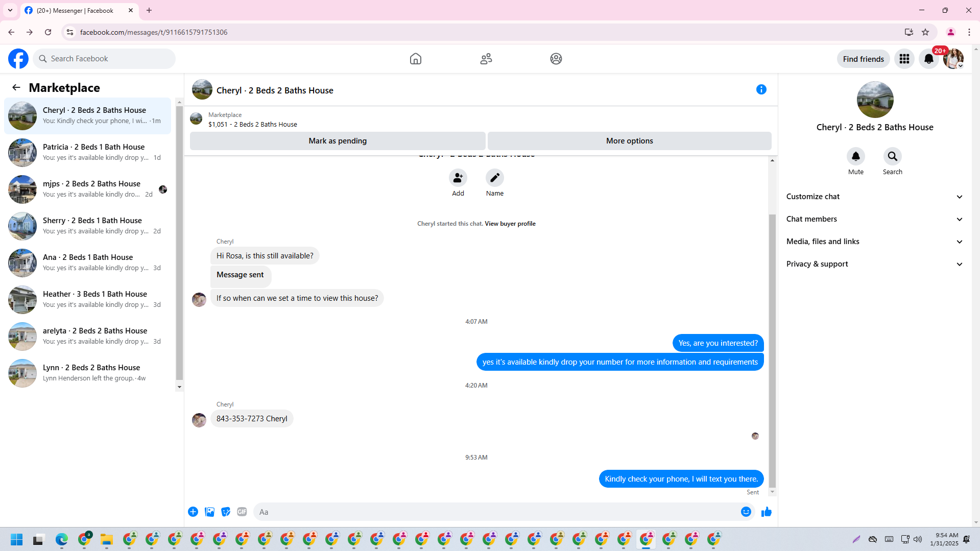Choose a GIF icon in composer
This screenshot has height=551, width=980.
pyautogui.click(x=242, y=512)
